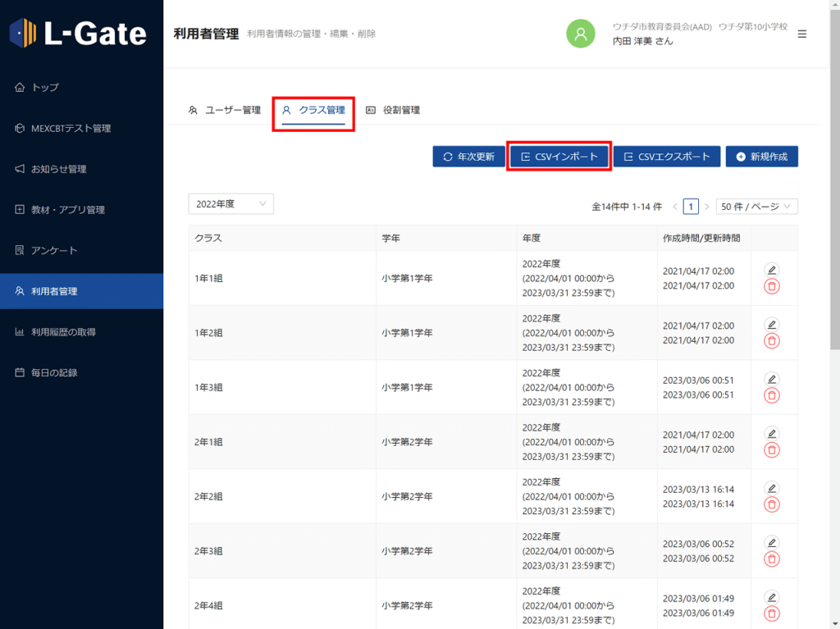Viewport: 840px width, 629px height.
Task: Expand the 50 件 / ページ page size dropdown
Action: pos(756,207)
